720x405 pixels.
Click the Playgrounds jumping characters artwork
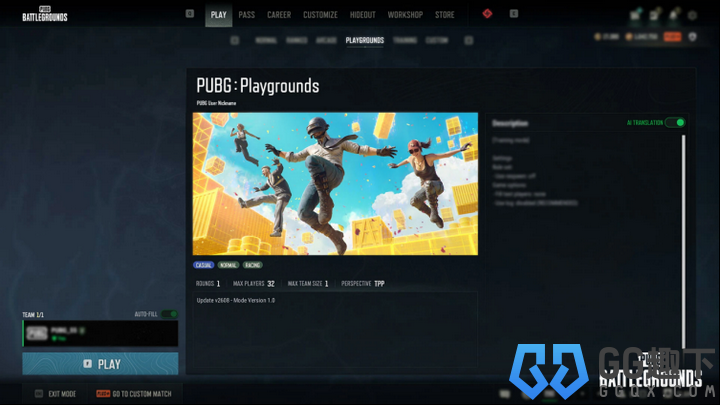(335, 184)
